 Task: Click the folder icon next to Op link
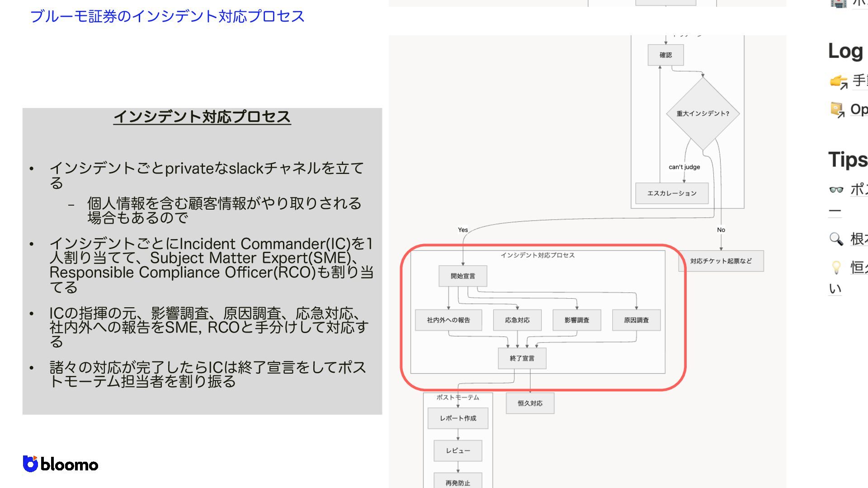(837, 109)
